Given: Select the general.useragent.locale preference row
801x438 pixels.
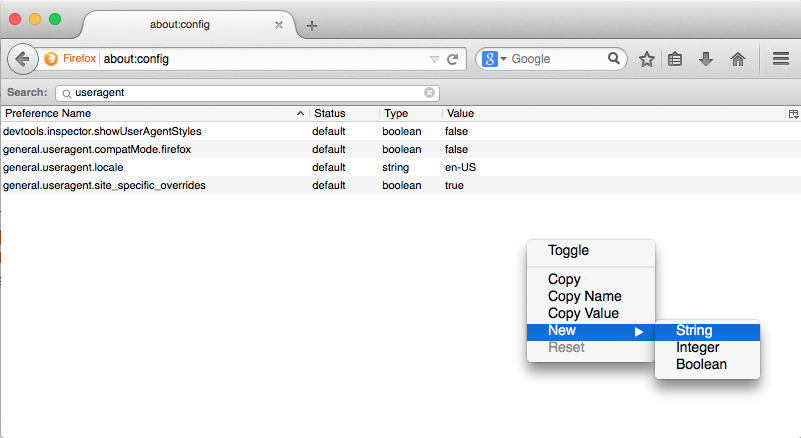Looking at the screenshot, I should pyautogui.click(x=150, y=167).
